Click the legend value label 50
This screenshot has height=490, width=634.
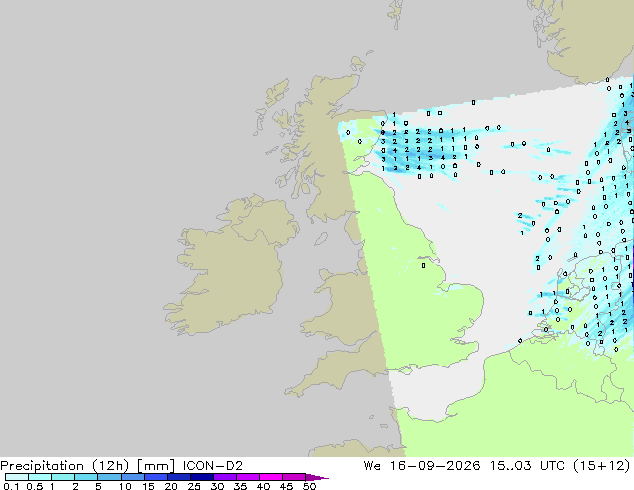click(309, 486)
